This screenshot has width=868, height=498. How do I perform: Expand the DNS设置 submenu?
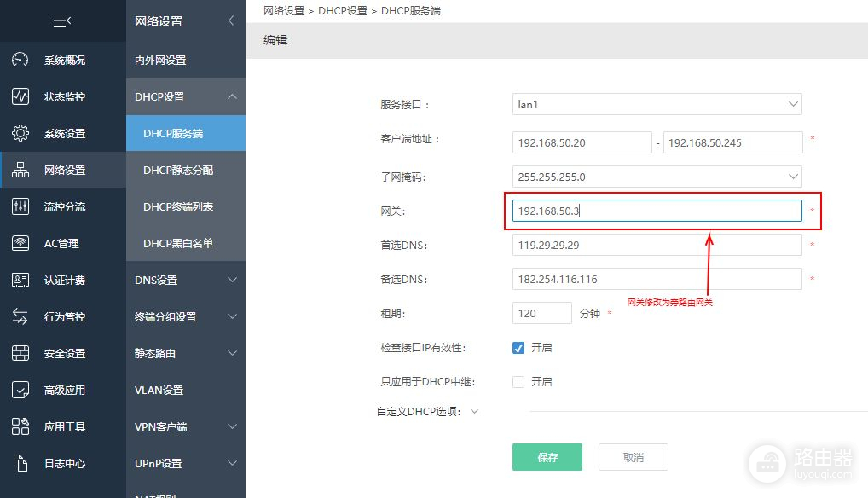pos(185,281)
